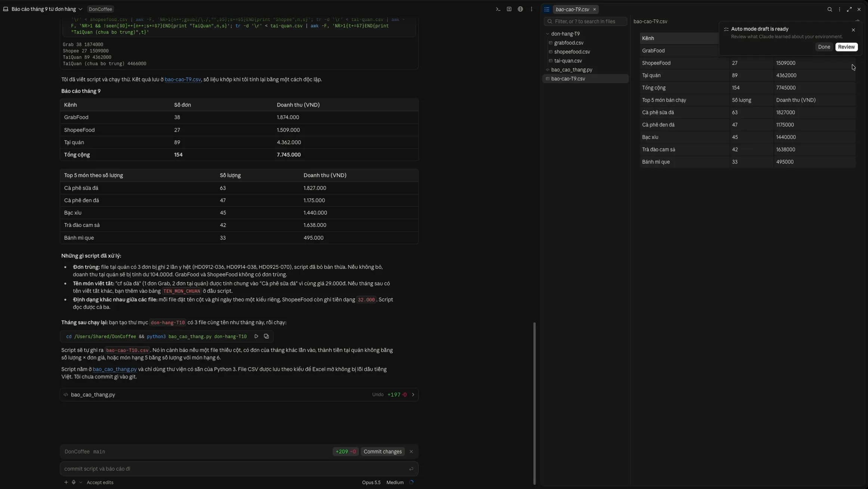
Task: Open tai-quan.csv in file tree
Action: pyautogui.click(x=568, y=61)
